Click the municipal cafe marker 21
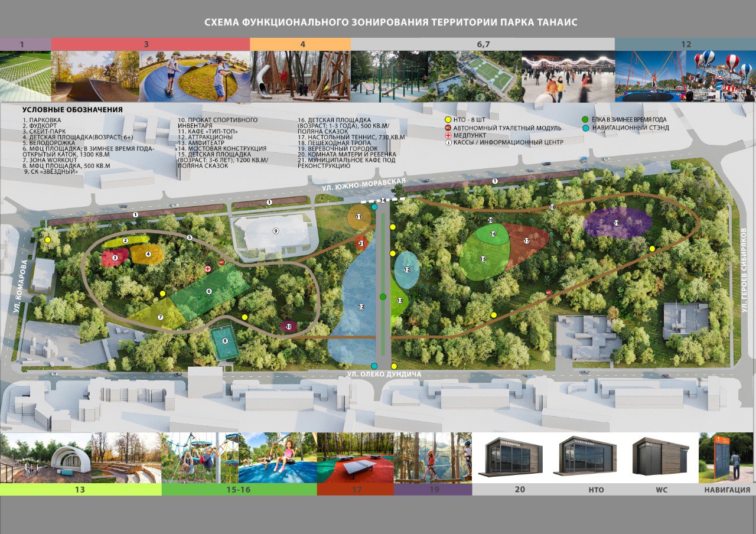The image size is (756, 534). [x=361, y=243]
